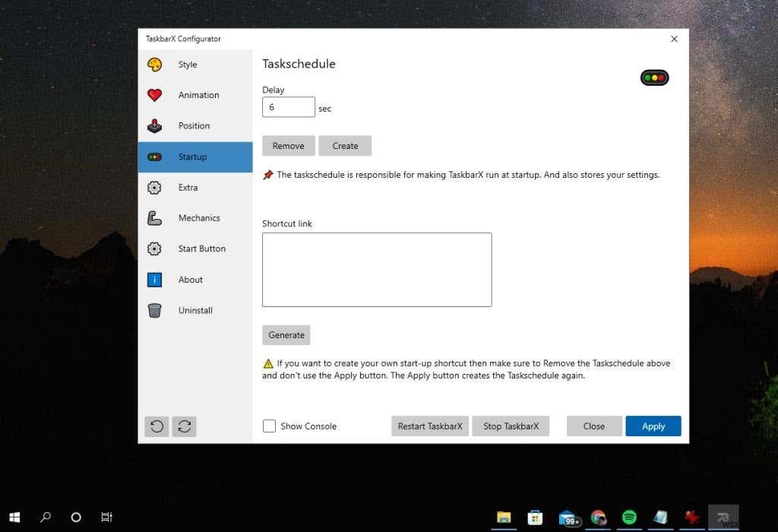Click the refresh circular arrows icon
778x532 pixels.
185,426
